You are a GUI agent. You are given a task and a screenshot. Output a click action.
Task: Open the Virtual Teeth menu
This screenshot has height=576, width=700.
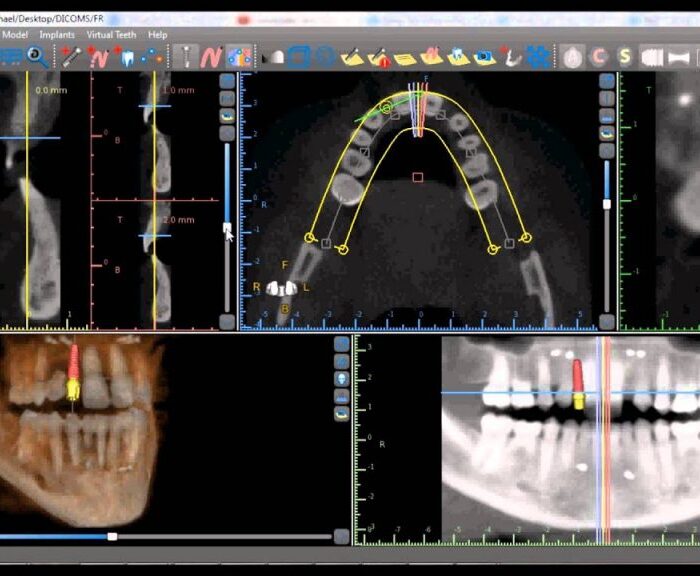(111, 34)
